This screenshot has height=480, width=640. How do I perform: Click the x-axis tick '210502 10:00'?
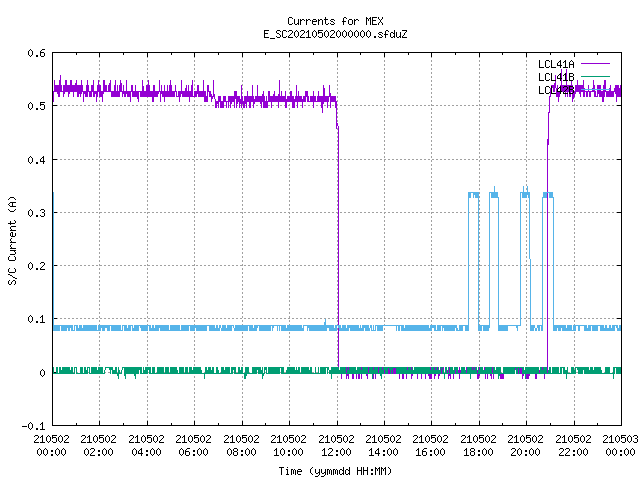288,445
